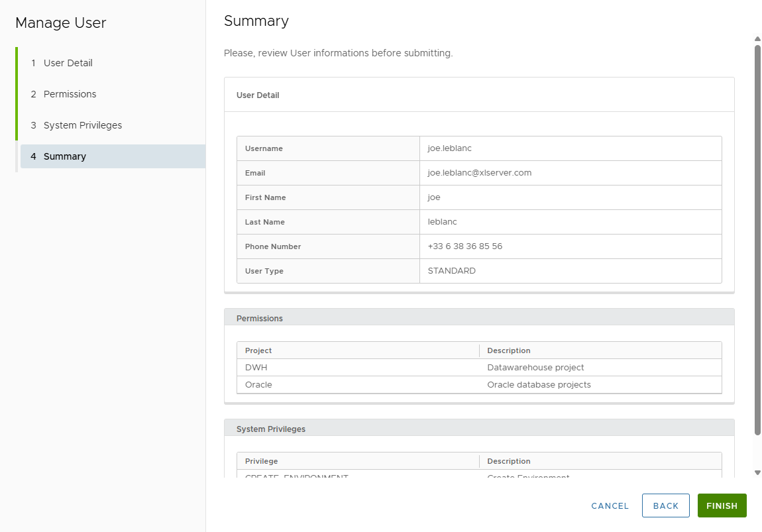Click Description header in System Privileges table

click(x=508, y=461)
